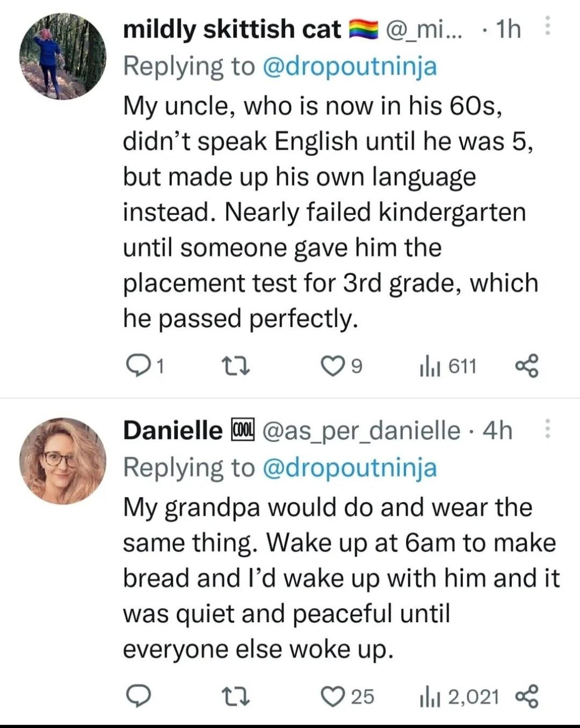
Task: Open the @as_per_danielle handle
Action: click(x=361, y=431)
